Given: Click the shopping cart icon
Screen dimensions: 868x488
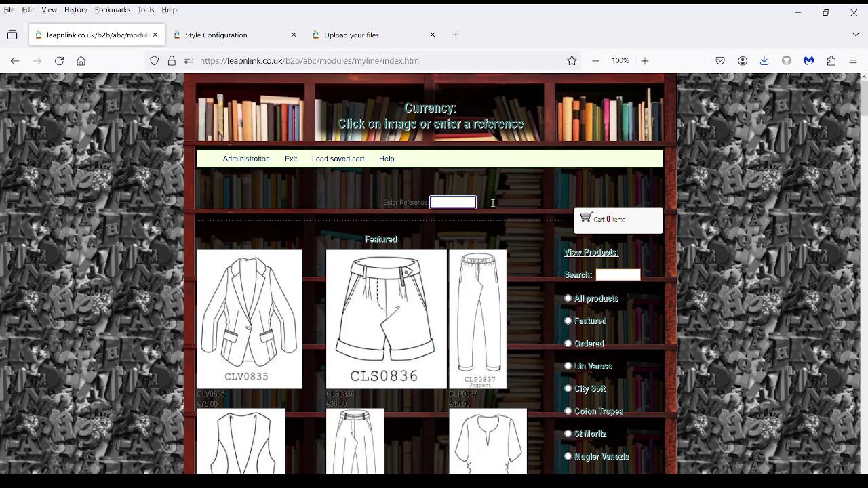Looking at the screenshot, I should tap(586, 218).
